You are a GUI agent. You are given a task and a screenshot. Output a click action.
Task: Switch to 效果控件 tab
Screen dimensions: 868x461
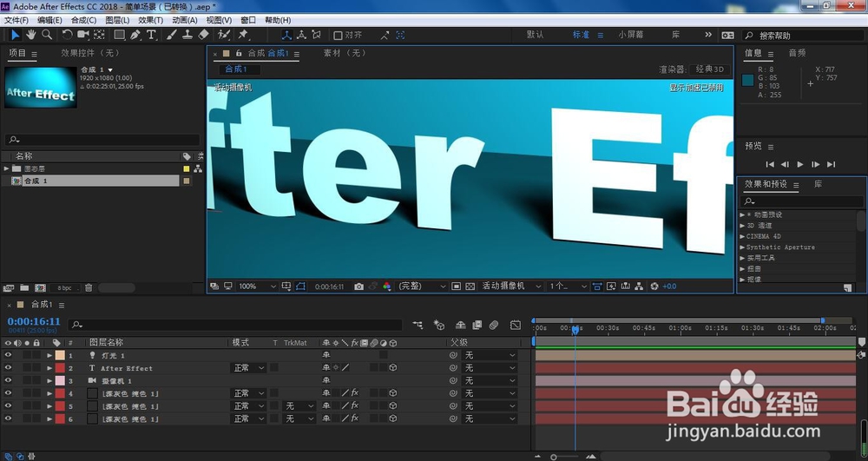89,53
